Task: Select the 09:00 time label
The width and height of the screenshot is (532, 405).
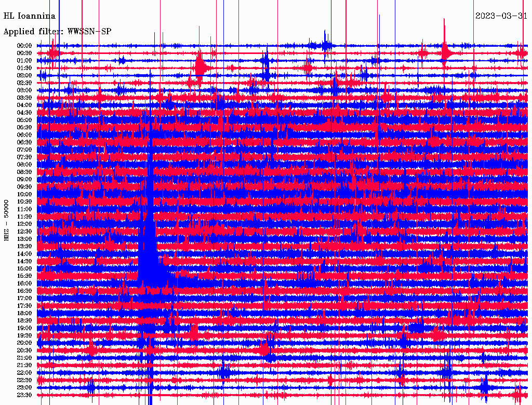Action: click(x=24, y=180)
